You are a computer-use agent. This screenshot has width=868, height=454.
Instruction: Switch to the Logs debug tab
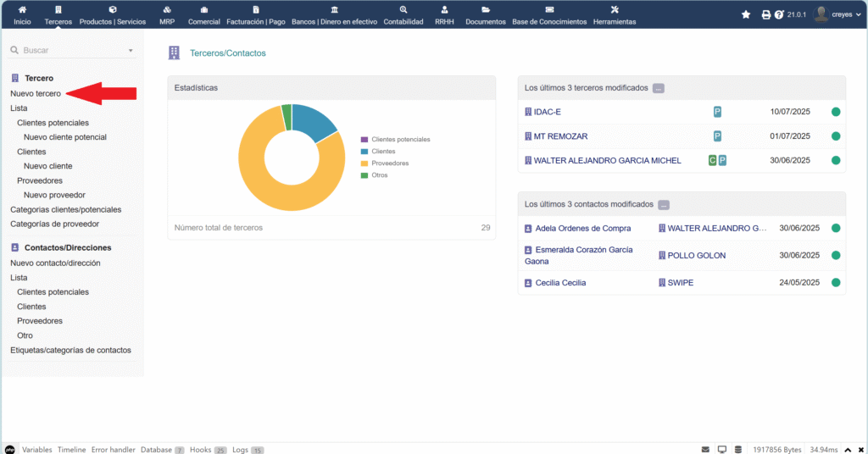coord(241,450)
